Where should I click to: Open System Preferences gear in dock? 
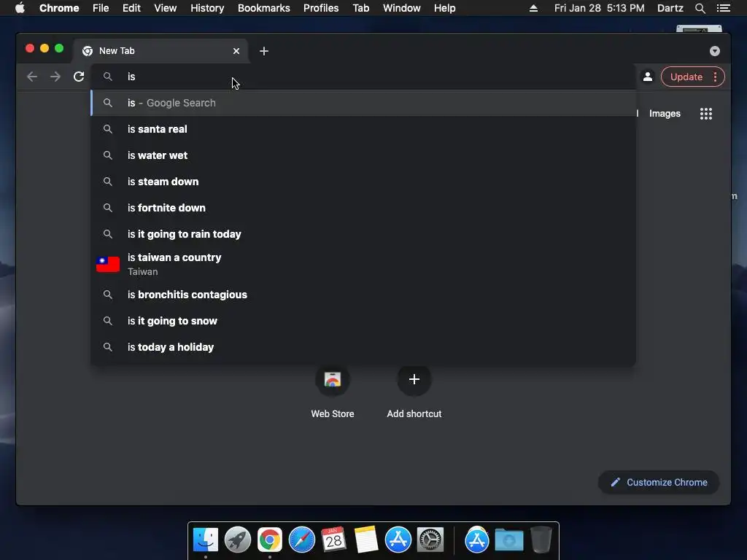(x=430, y=540)
